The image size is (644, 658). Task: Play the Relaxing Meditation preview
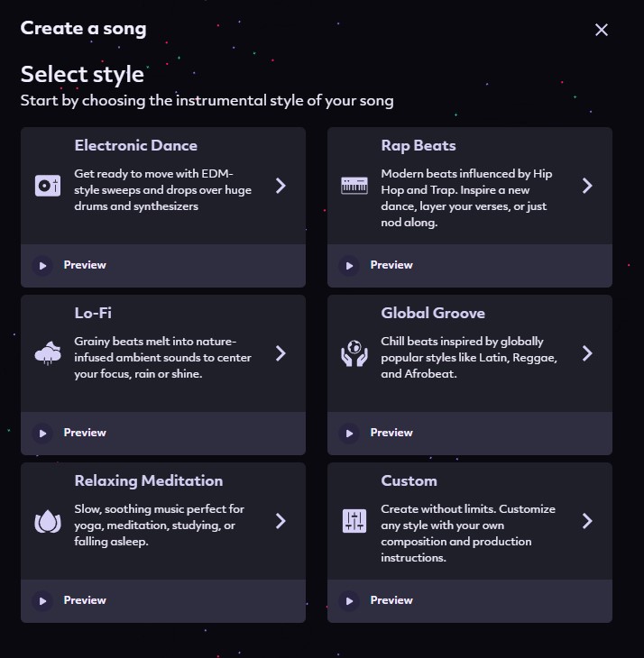click(42, 601)
